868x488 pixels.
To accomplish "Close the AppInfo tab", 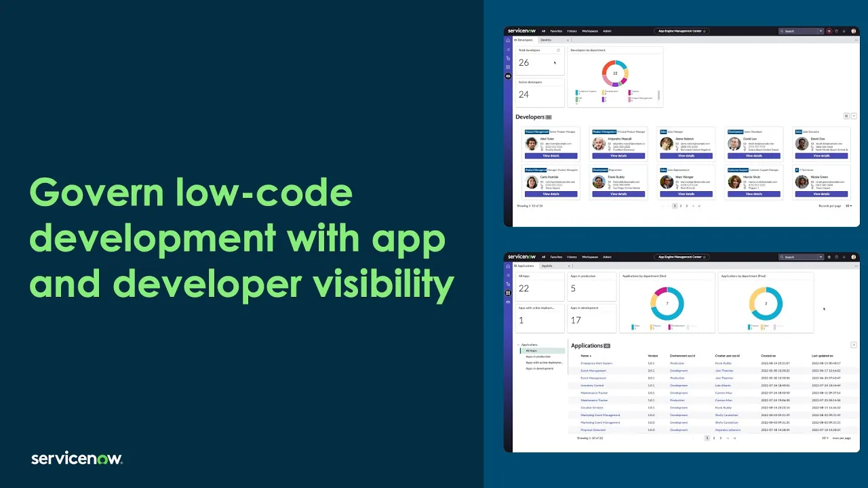I will pos(568,266).
